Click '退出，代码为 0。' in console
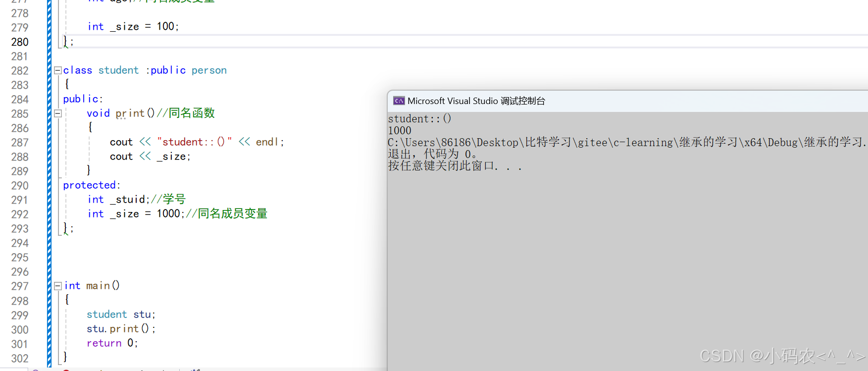 pyautogui.click(x=432, y=154)
